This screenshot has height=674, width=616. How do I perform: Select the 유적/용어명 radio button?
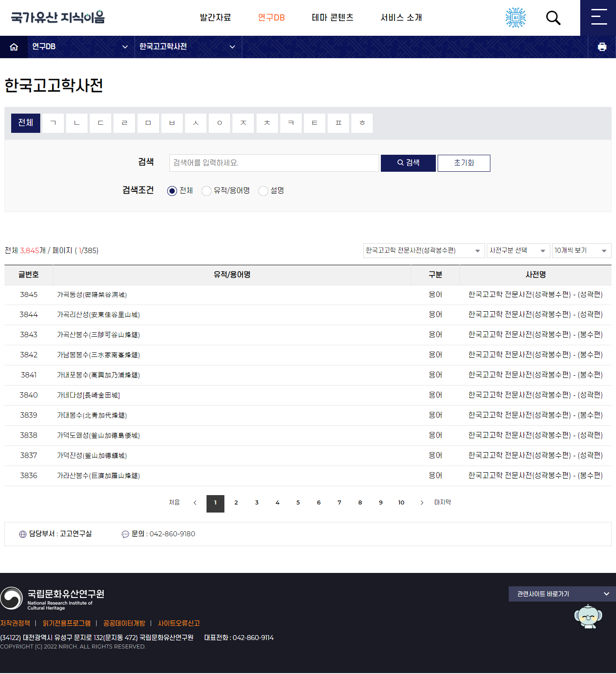[x=207, y=191]
